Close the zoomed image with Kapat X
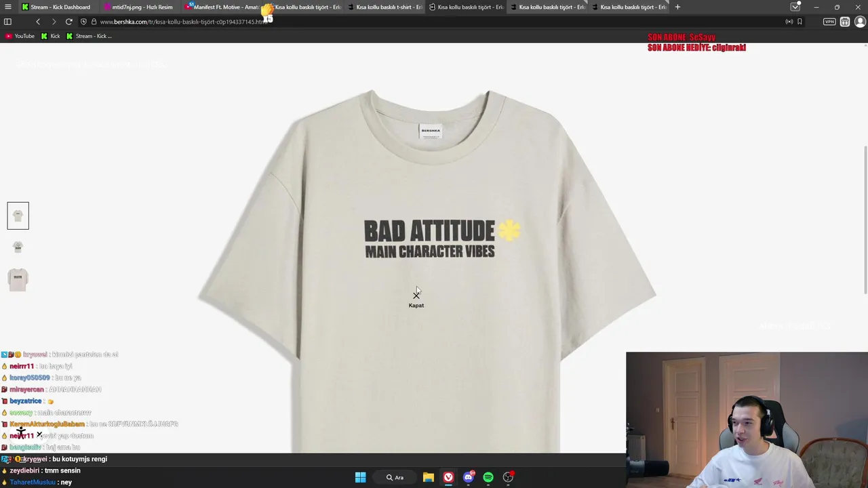 (416, 298)
